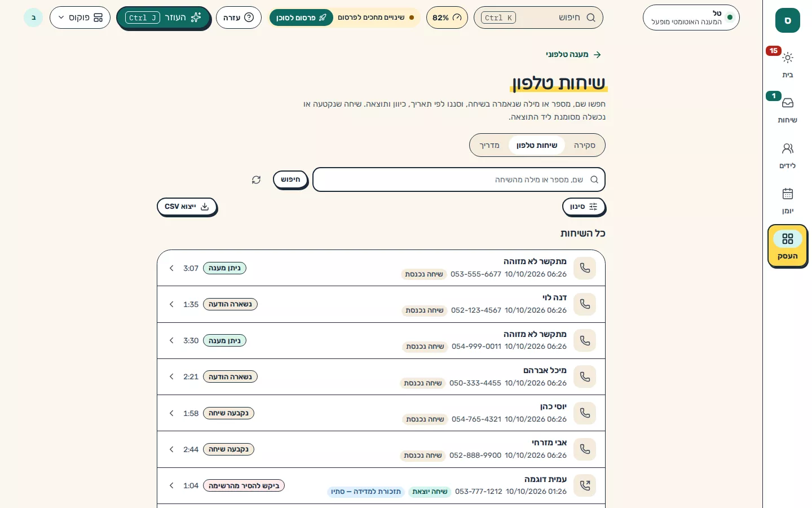
Task: Open the עזרה help button
Action: 239,17
